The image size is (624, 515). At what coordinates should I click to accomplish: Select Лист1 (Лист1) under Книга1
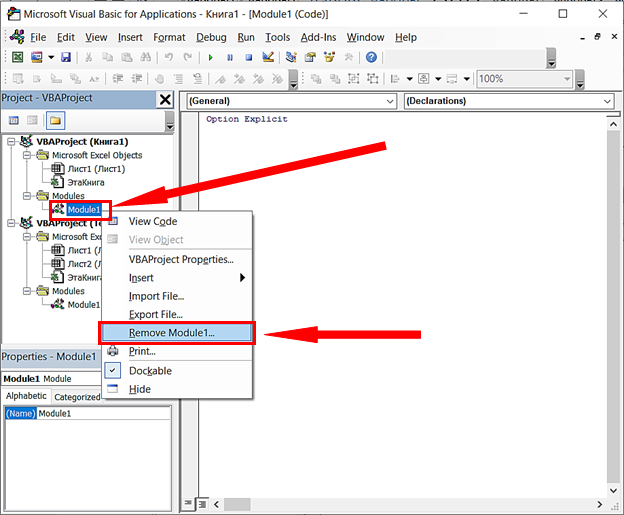tap(96, 169)
